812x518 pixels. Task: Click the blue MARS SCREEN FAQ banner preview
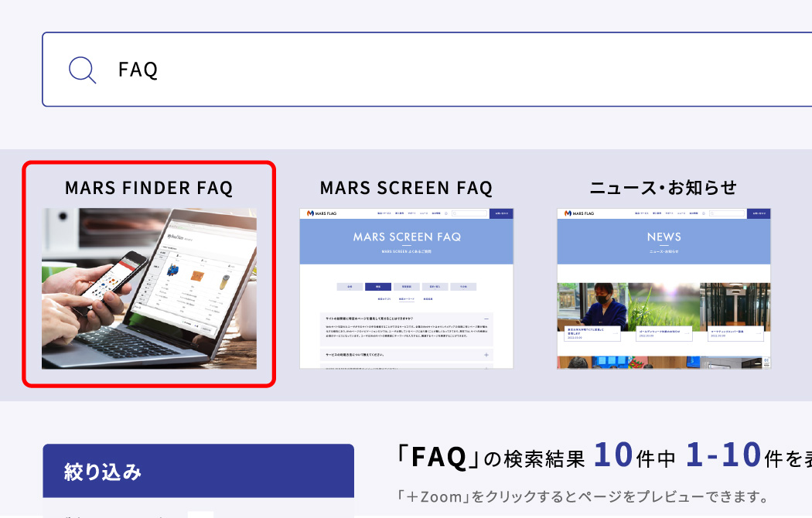[407, 242]
